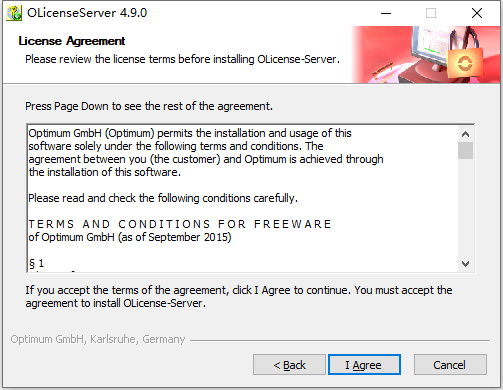Click the Optimum GmbH, Karlsruhe, Germany branding text
Viewport: 503px width, 390px height.
pyautogui.click(x=98, y=339)
